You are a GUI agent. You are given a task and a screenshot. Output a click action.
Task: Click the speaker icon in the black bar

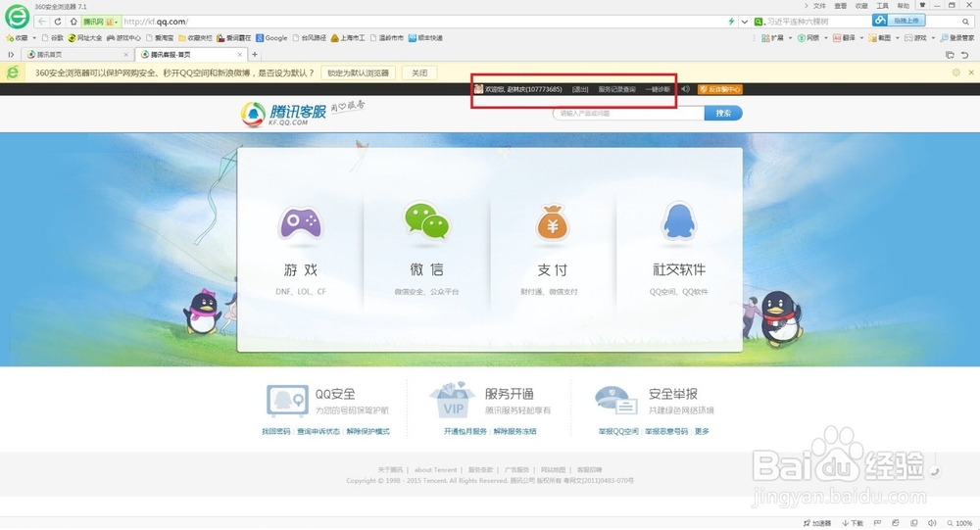[x=686, y=89]
